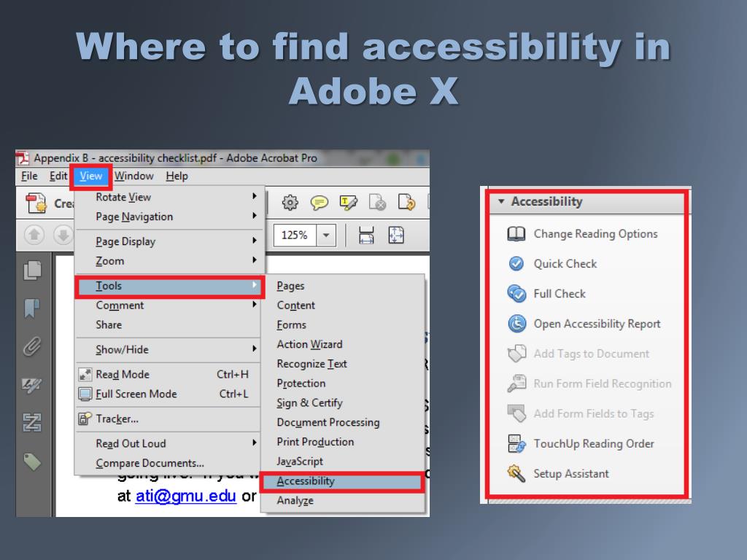Image resolution: width=747 pixels, height=560 pixels.
Task: Expand Page Display submenu arrow
Action: click(255, 241)
